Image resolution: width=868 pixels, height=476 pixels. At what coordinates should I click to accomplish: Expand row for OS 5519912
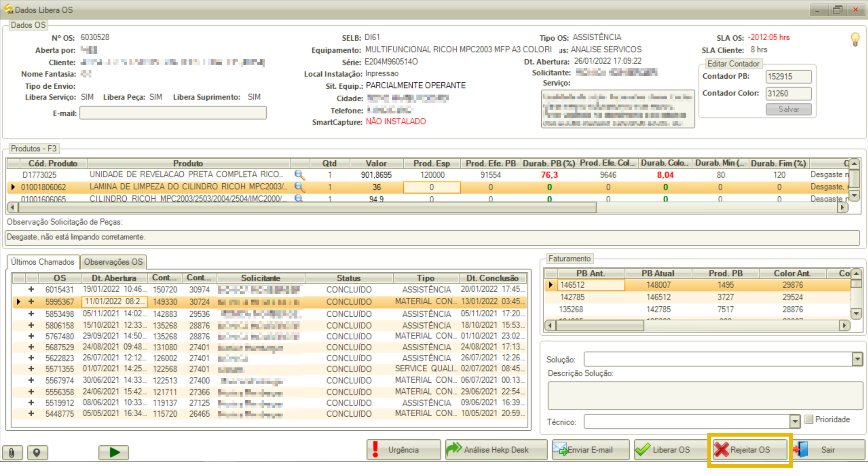31,403
